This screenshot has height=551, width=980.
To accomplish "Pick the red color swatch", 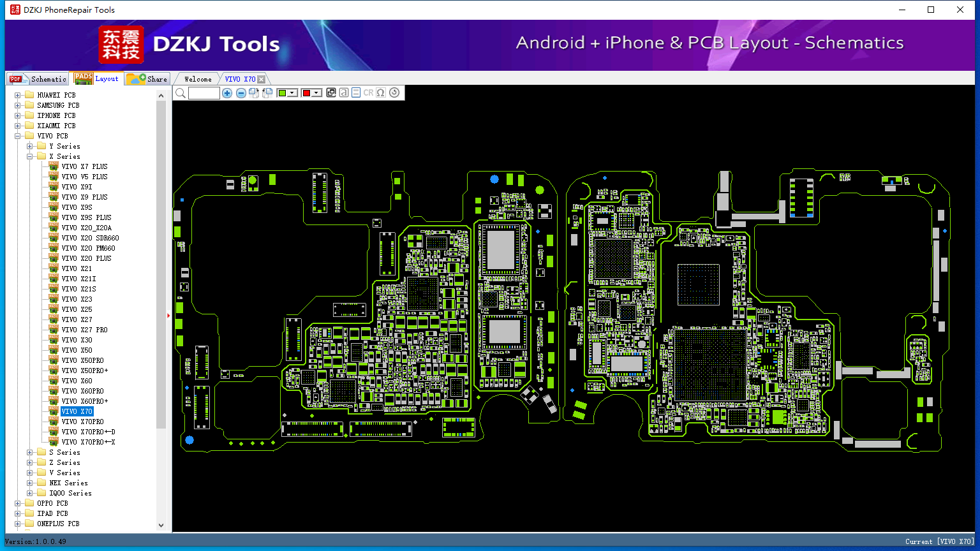I will pos(306,93).
